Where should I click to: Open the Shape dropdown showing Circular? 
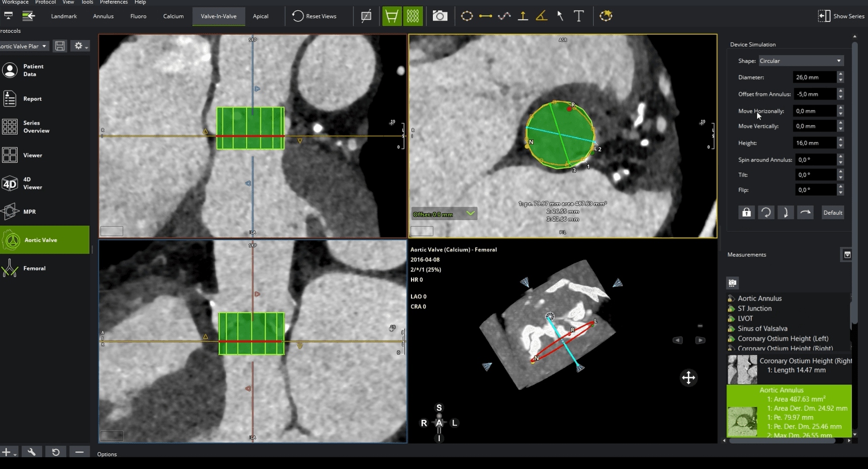point(801,60)
